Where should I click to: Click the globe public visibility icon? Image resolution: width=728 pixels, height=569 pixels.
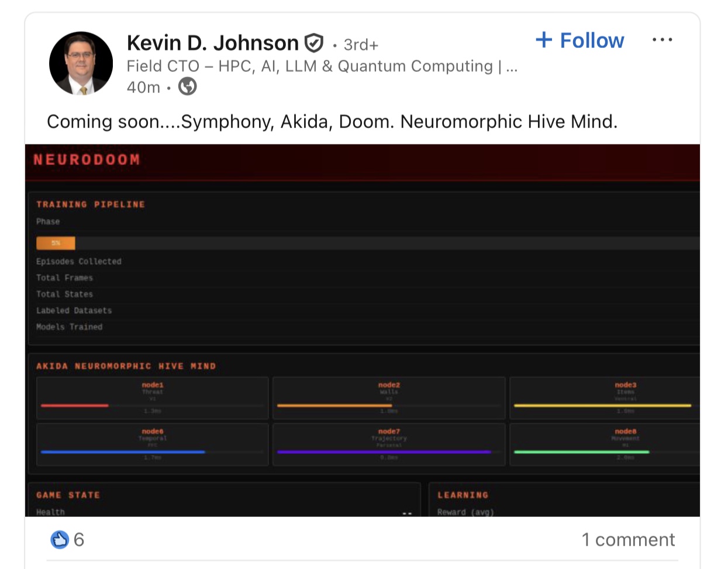187,87
